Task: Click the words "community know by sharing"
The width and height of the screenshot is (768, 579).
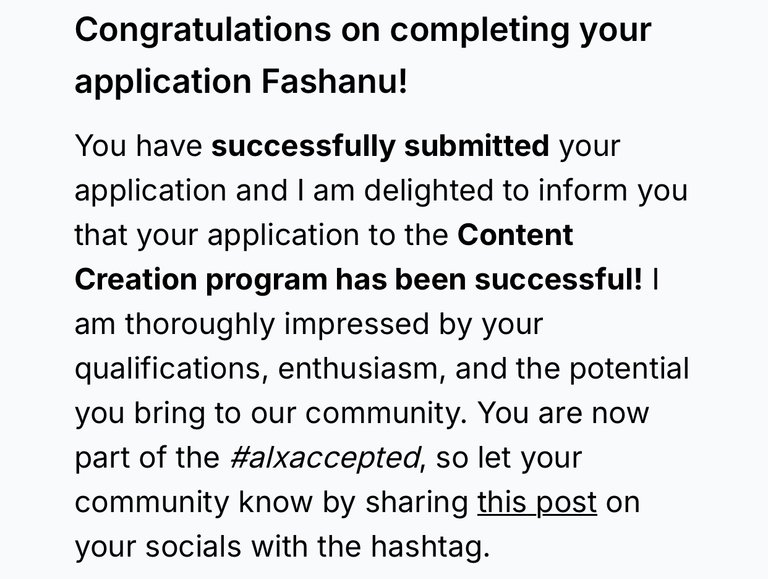Action: [x=272, y=504]
